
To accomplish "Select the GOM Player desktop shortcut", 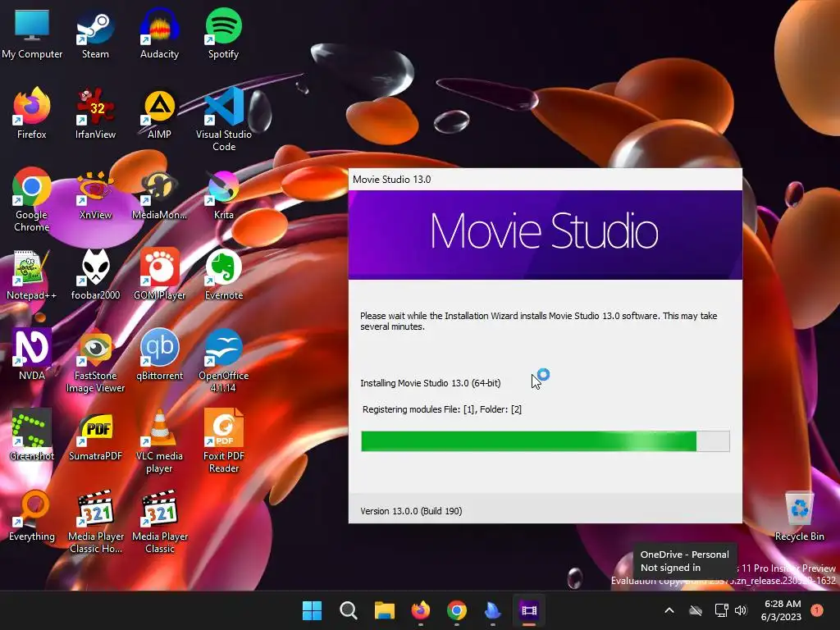I will [159, 274].
